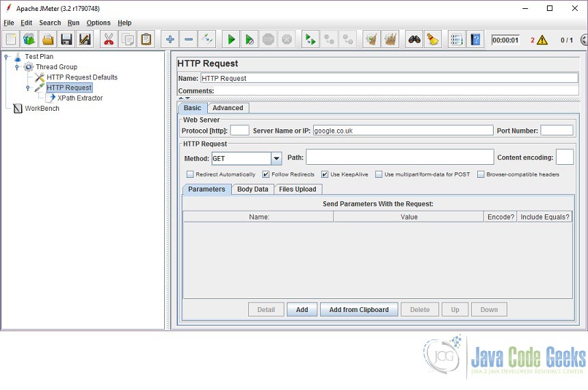The width and height of the screenshot is (588, 390).
Task: Clear All results with double broom icon
Action: pyautogui.click(x=390, y=39)
